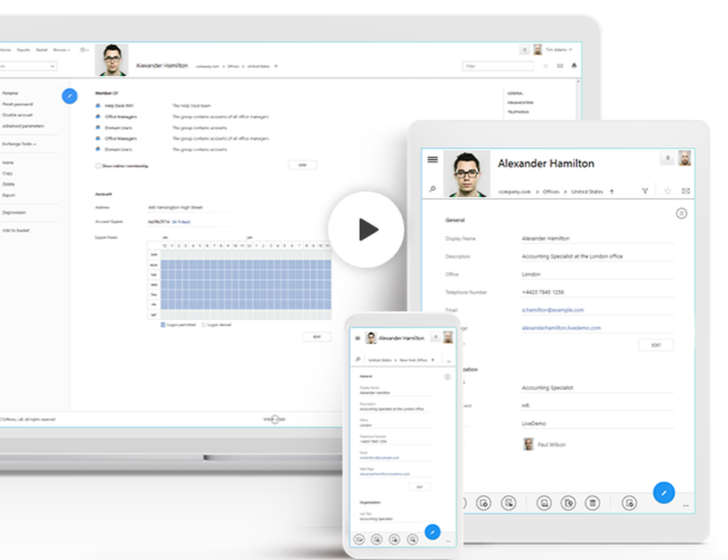
Task: Click New York Office breadcrumb on phone
Action: (414, 360)
